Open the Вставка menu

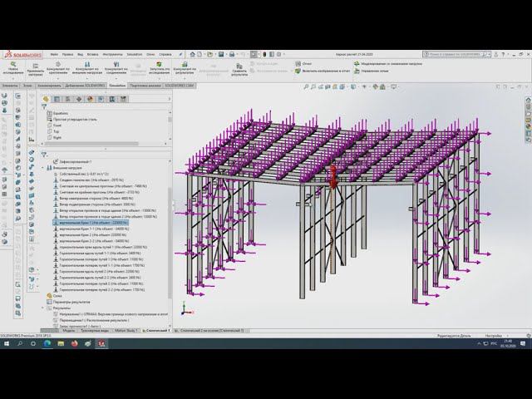(92, 54)
